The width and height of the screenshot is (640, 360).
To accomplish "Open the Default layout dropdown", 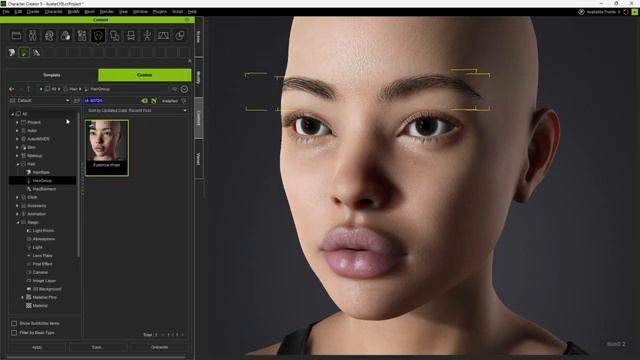I will (40, 100).
